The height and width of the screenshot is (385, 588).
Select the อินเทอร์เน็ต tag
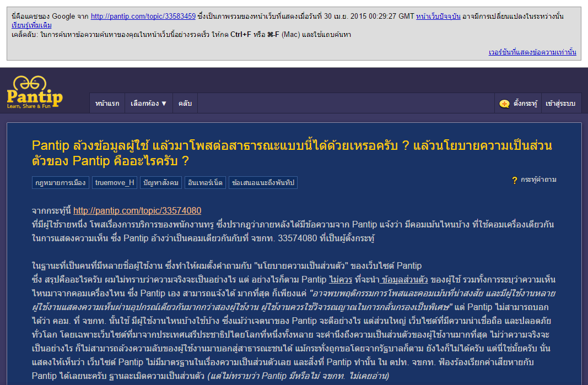[205, 182]
